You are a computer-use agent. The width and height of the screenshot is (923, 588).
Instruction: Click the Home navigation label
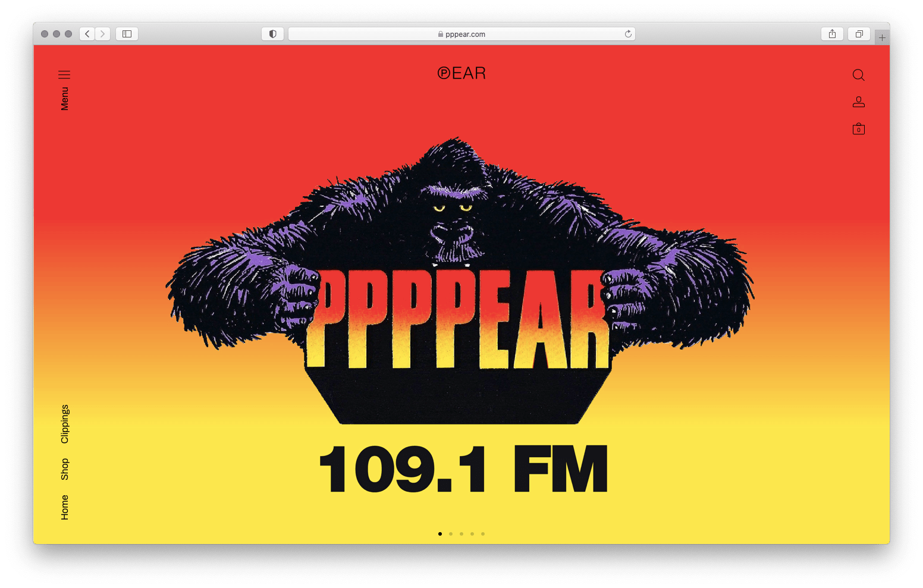click(x=64, y=507)
